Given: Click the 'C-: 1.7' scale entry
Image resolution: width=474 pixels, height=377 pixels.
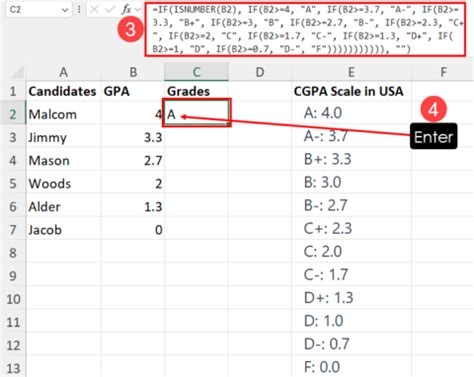Looking at the screenshot, I should click(326, 274).
